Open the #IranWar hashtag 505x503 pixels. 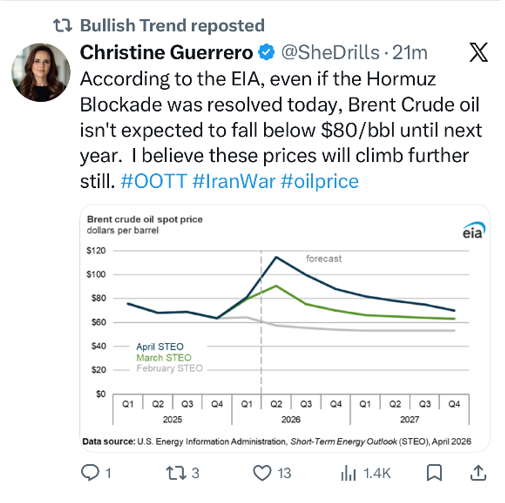(x=234, y=181)
